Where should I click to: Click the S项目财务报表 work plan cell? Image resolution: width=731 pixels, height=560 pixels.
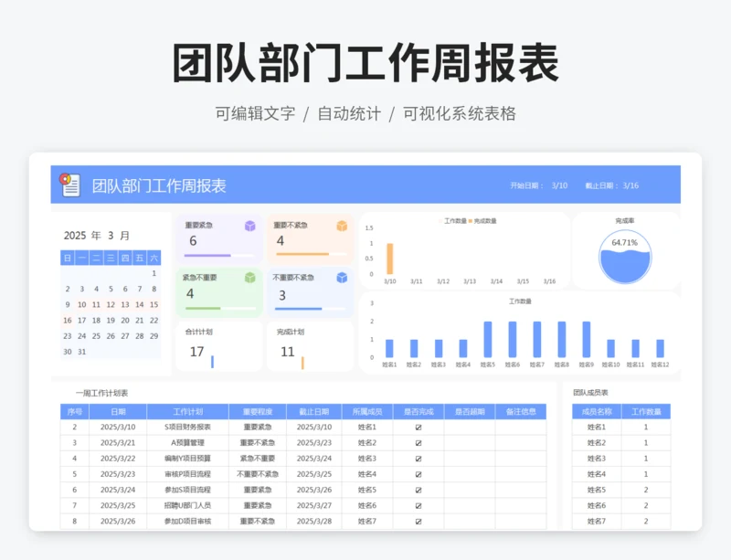point(188,428)
